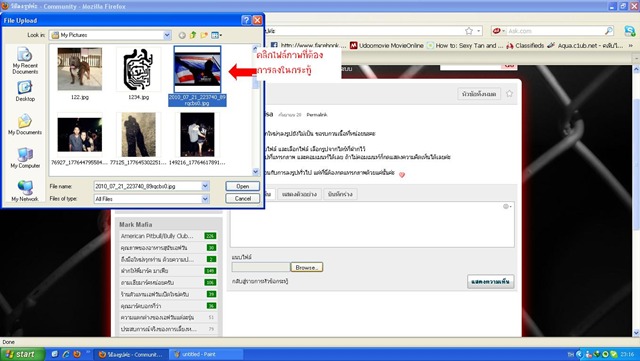The image size is (640, 361).
Task: Click the Open button in File Upload
Action: 242,186
